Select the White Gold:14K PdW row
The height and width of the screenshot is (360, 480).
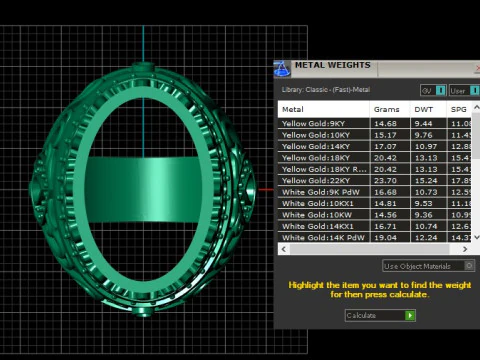375,237
